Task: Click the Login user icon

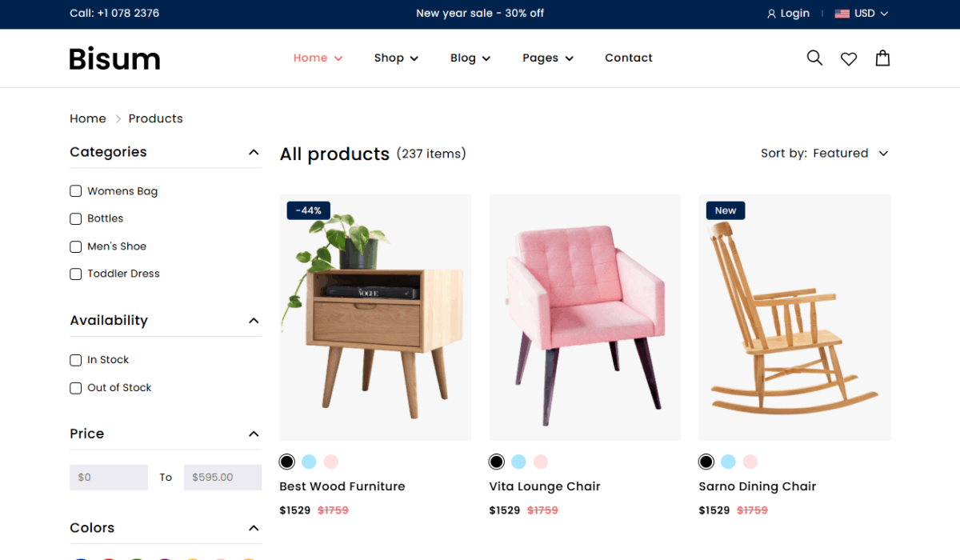Action: coord(771,14)
